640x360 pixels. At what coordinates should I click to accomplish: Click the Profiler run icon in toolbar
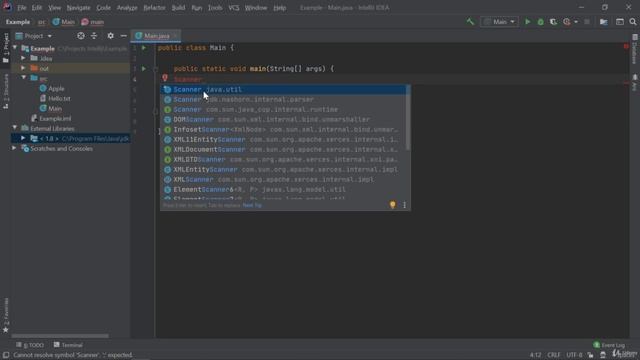(567, 22)
